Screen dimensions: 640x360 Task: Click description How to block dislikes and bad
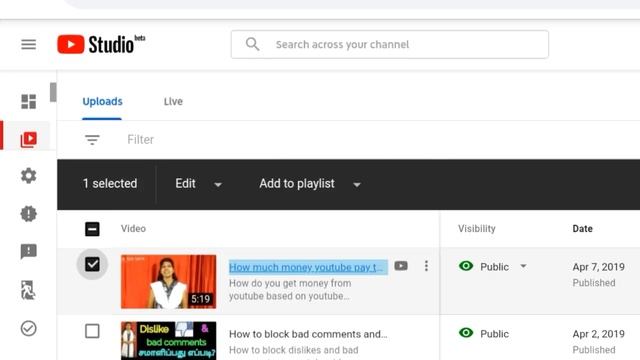point(293,350)
